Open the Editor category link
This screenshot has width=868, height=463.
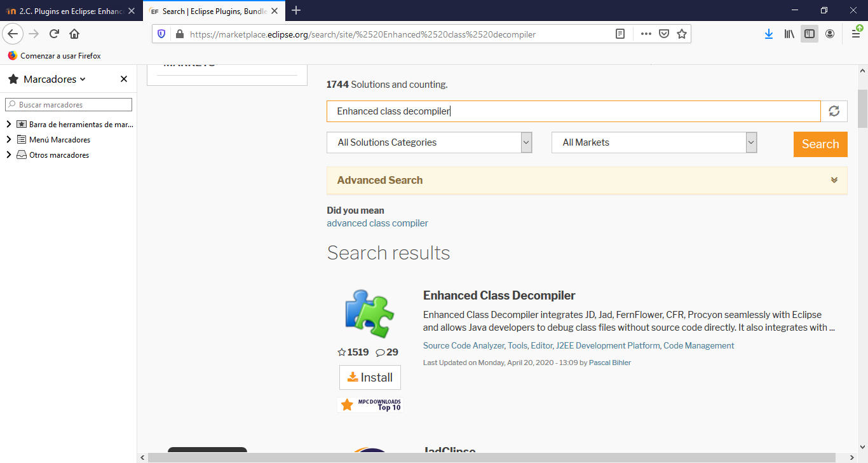click(541, 346)
